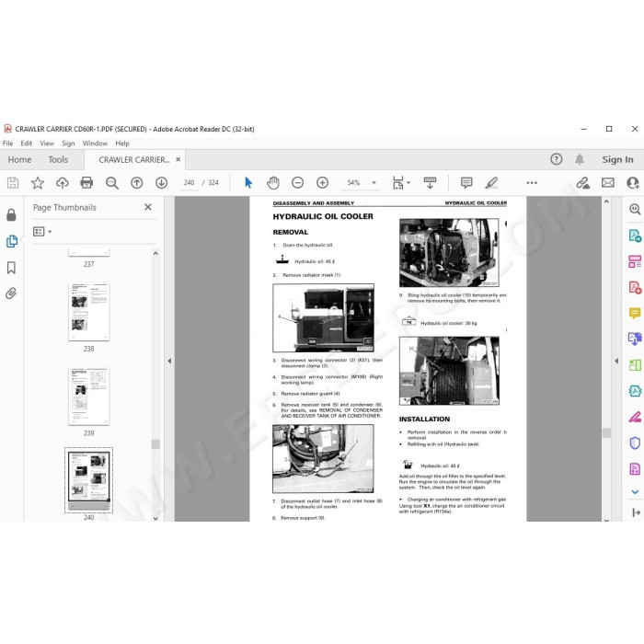The image size is (644, 644).
Task: Switch to the Tools tab
Action: (58, 159)
